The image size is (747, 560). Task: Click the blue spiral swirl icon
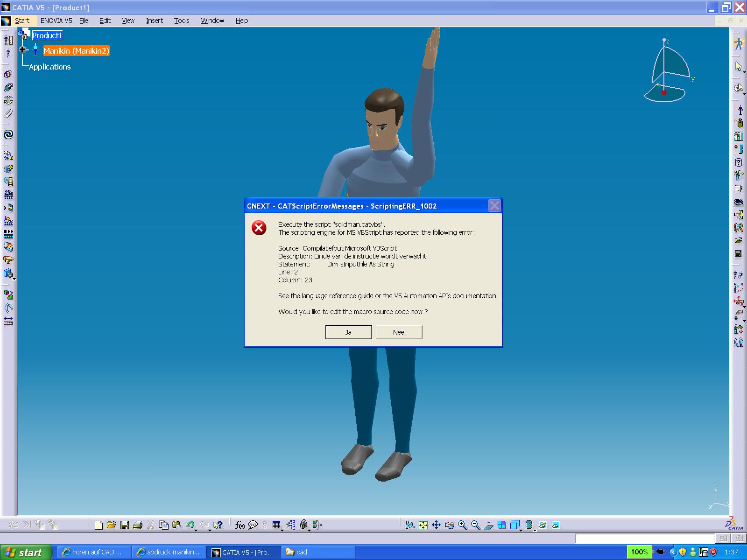[x=8, y=134]
